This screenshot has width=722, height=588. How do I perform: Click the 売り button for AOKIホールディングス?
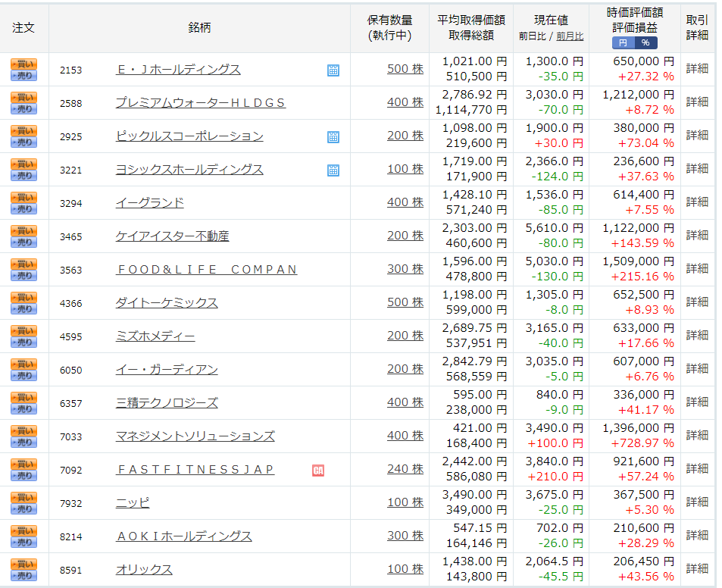[x=24, y=543]
